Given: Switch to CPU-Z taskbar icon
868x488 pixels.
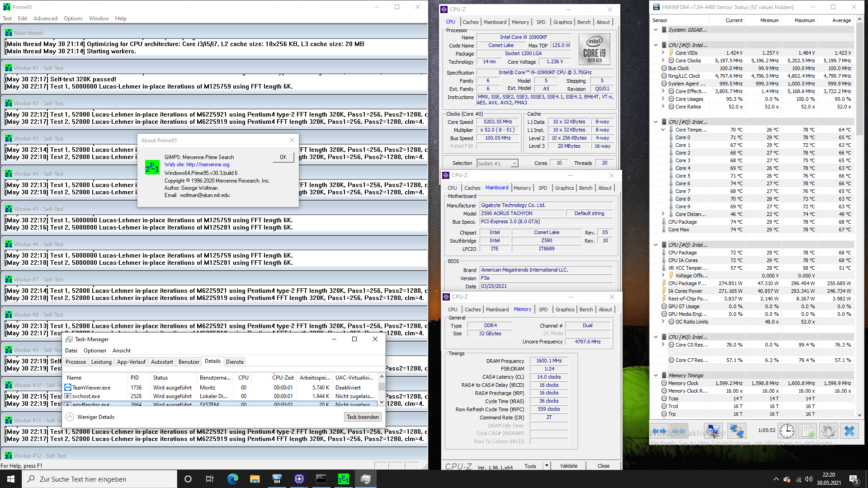Looking at the screenshot, I should [x=299, y=479].
